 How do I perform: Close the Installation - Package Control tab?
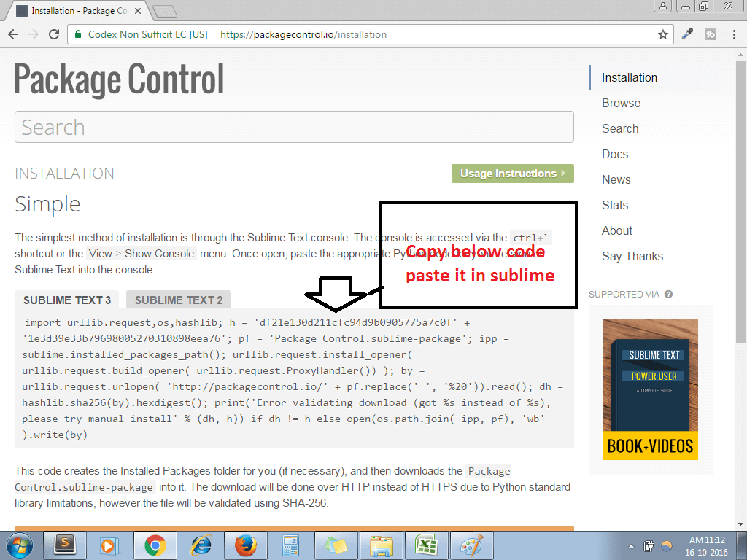138,10
